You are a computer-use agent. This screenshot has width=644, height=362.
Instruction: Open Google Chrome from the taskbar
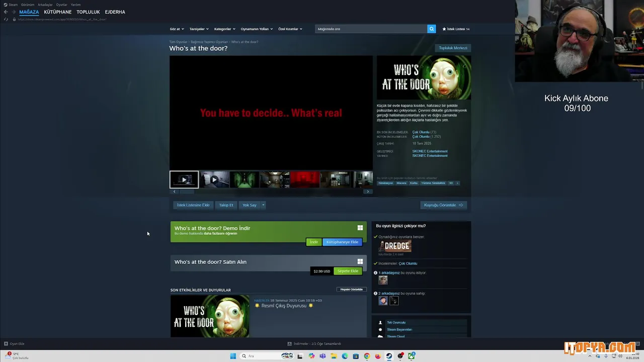click(x=367, y=356)
